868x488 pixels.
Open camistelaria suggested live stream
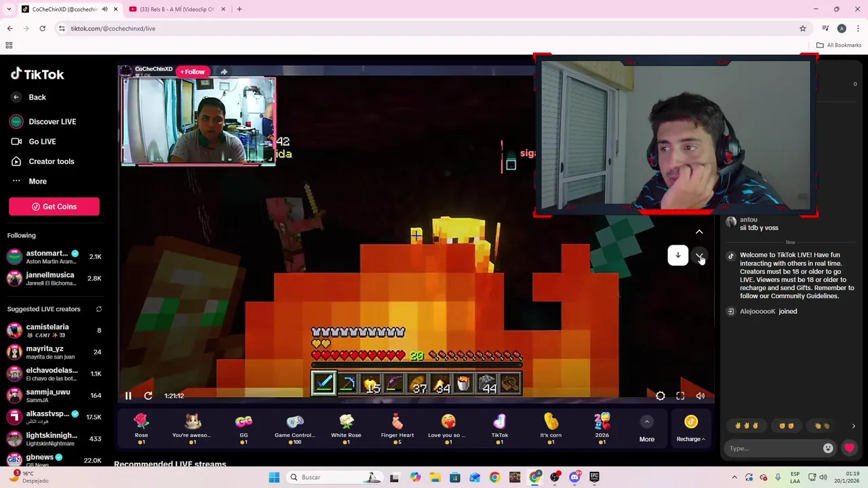[54, 331]
